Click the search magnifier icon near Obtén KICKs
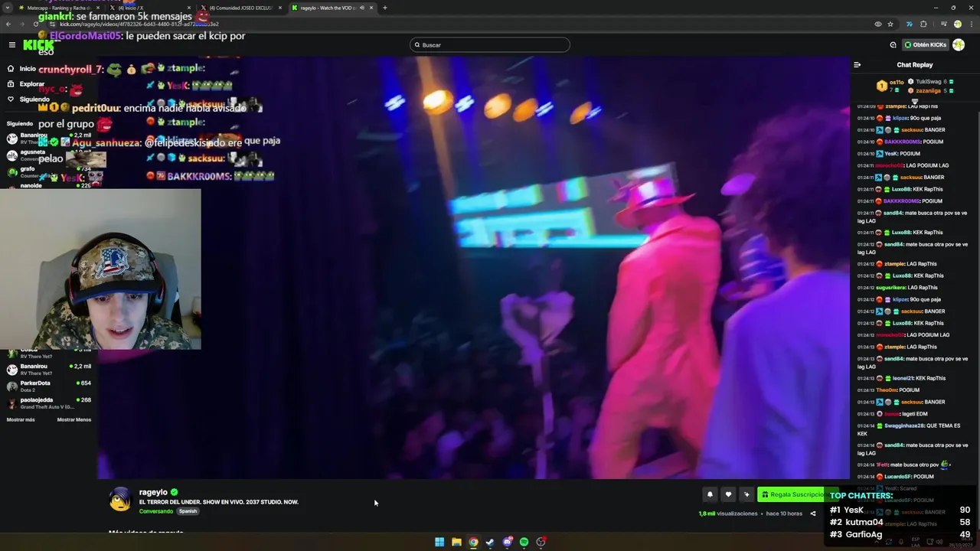This screenshot has height=551, width=980. [x=893, y=45]
